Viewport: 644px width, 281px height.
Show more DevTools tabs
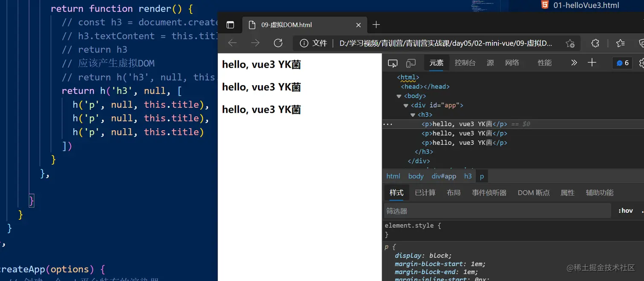coord(574,63)
